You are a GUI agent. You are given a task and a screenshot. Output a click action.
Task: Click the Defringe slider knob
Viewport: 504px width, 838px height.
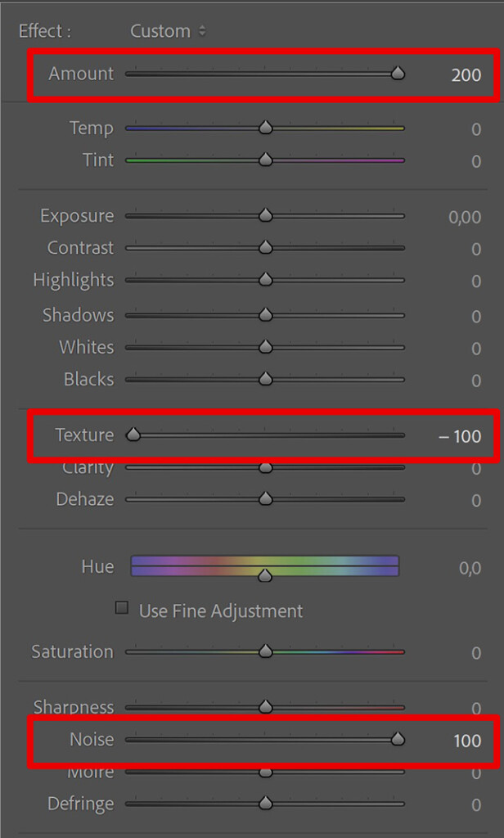tap(266, 804)
